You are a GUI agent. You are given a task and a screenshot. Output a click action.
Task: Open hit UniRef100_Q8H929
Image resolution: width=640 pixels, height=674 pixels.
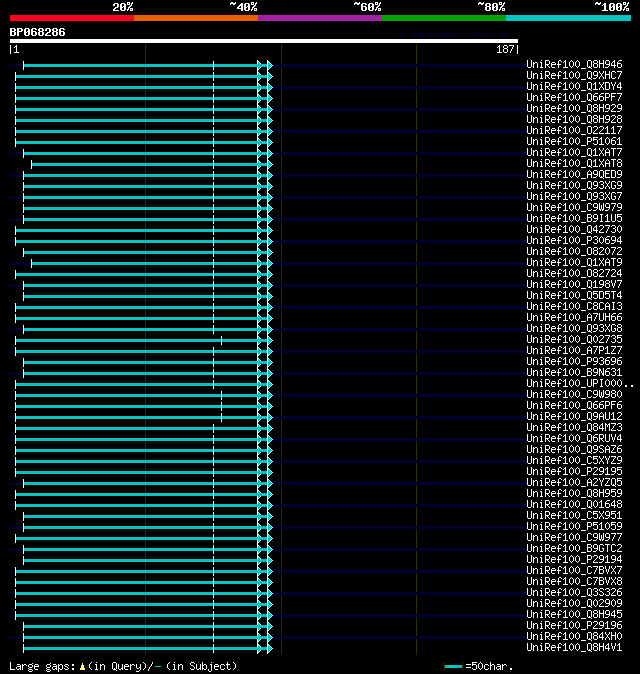[x=574, y=108]
